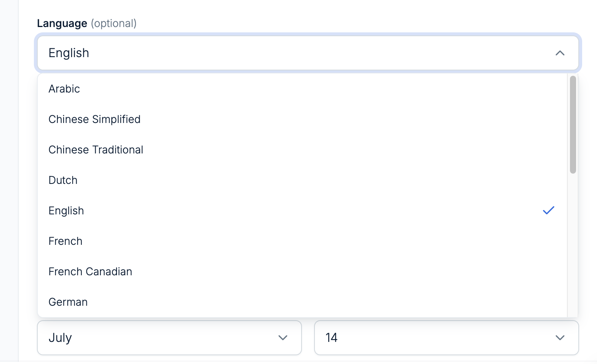
Task: Select the English list option
Action: (302, 211)
